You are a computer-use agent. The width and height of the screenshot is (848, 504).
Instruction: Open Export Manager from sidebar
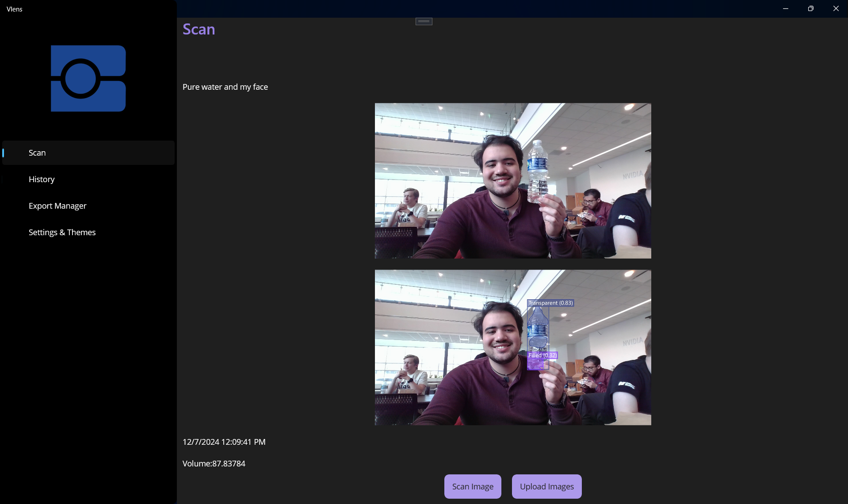click(x=57, y=206)
